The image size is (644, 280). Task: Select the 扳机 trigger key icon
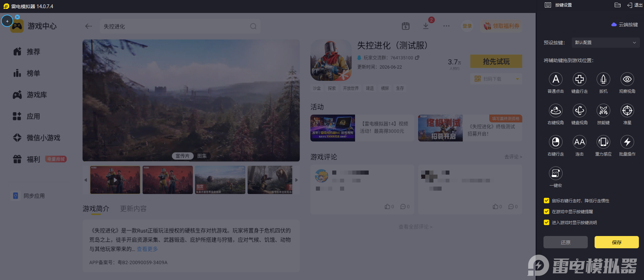click(x=603, y=79)
